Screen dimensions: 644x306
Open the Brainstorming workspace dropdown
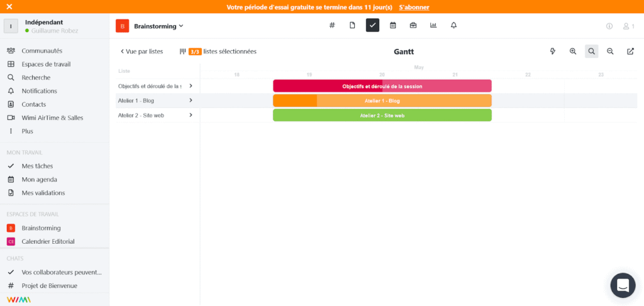158,26
